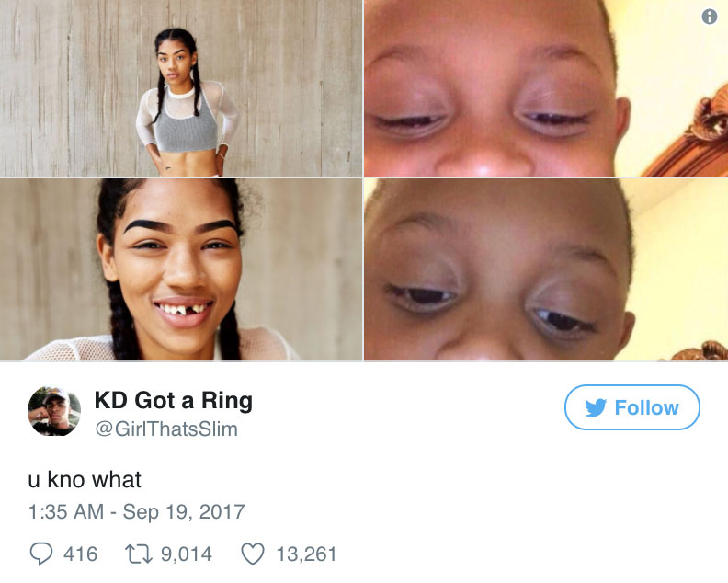This screenshot has width=728, height=583.
Task: Open the 1:35 AM - Sep 19, 2017 timestamp
Action: pos(136,512)
